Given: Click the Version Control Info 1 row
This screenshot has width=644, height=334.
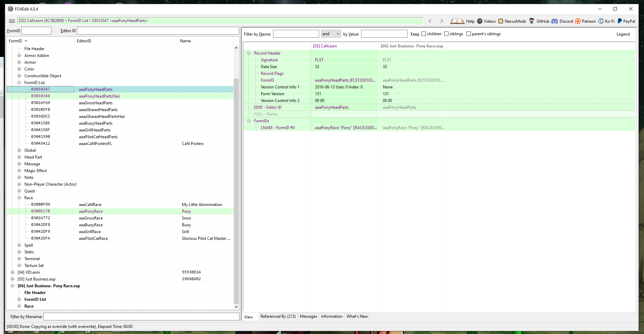Looking at the screenshot, I should [439, 87].
